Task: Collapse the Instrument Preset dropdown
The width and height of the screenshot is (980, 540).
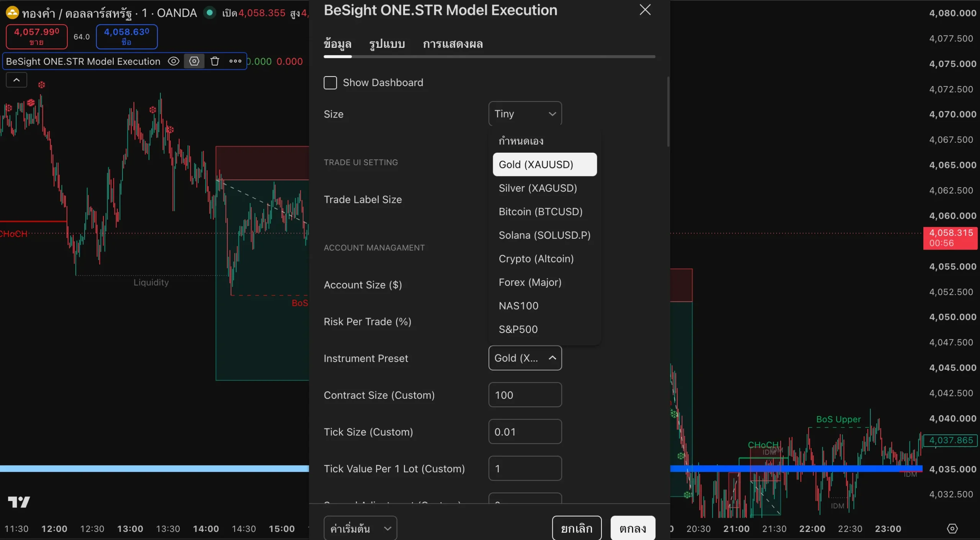Action: click(x=525, y=358)
